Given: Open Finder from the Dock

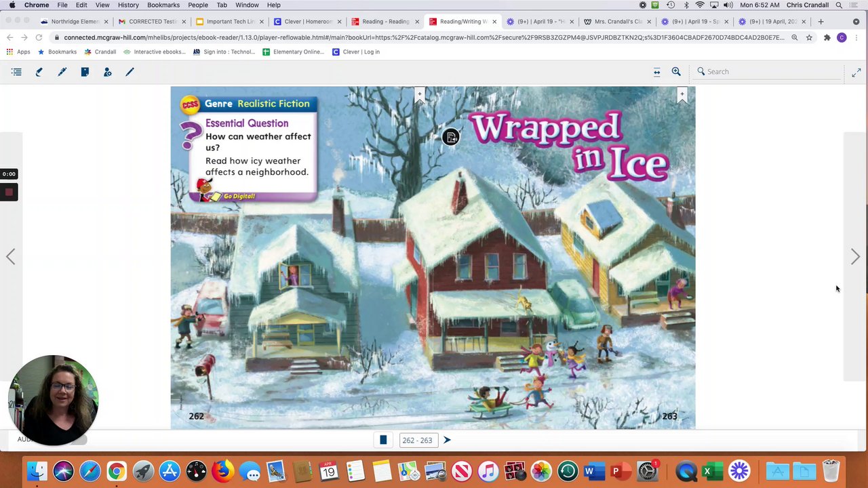Looking at the screenshot, I should click(x=37, y=470).
